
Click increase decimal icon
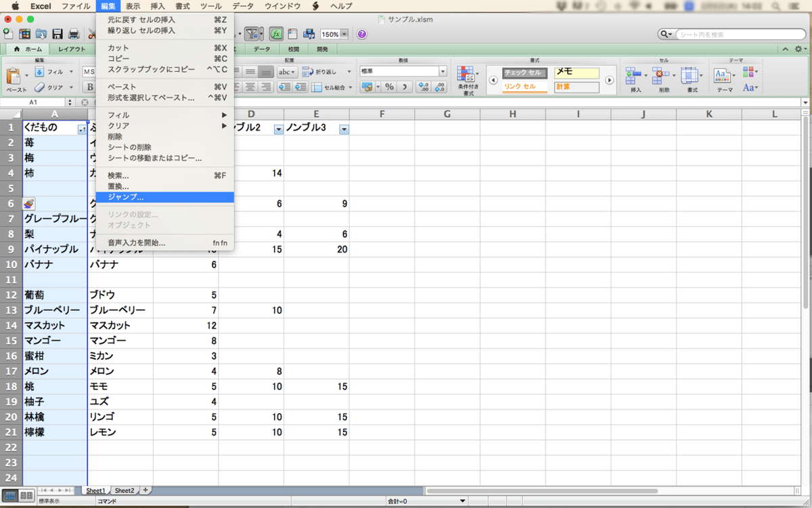423,87
